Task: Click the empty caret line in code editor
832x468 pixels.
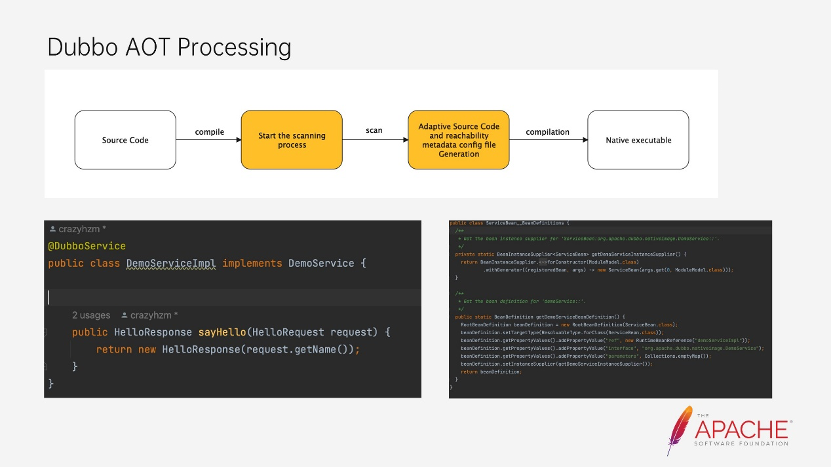Action: click(x=232, y=298)
